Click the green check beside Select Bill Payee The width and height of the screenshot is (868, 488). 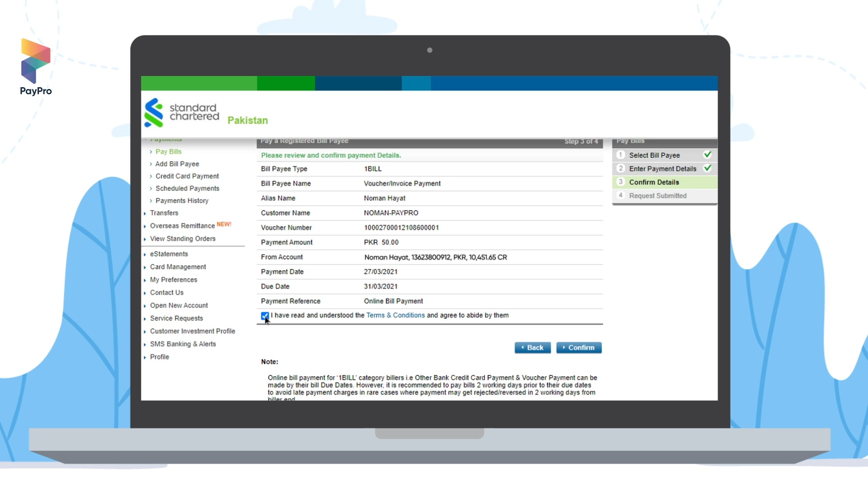tap(708, 155)
